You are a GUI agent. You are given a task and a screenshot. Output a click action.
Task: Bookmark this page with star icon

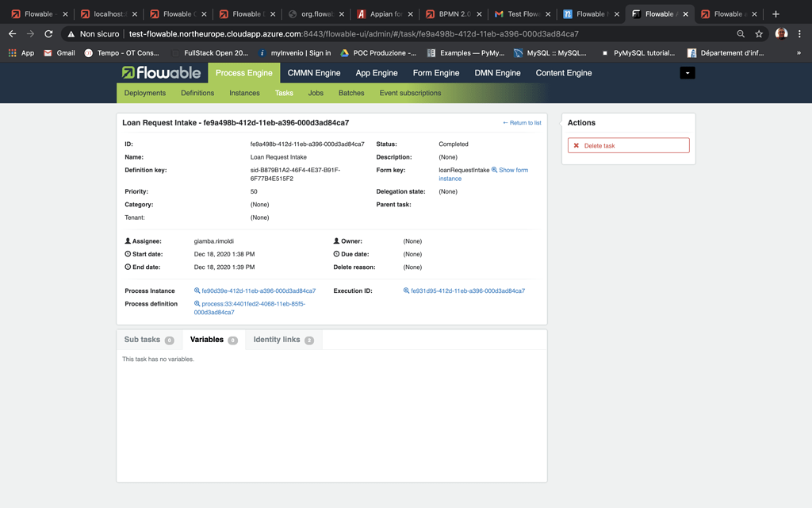(759, 34)
